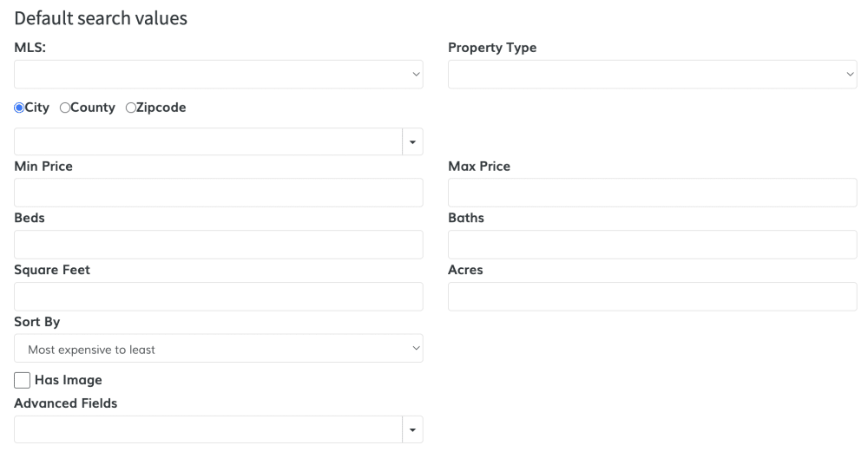Image resolution: width=868 pixels, height=465 pixels.
Task: Click the County label text
Action: coord(93,108)
